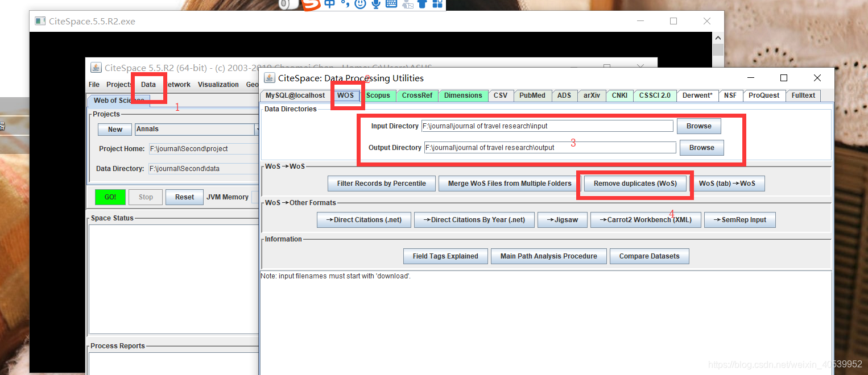This screenshot has width=868, height=375.
Task: Switch to the Scopus tab
Action: point(378,95)
